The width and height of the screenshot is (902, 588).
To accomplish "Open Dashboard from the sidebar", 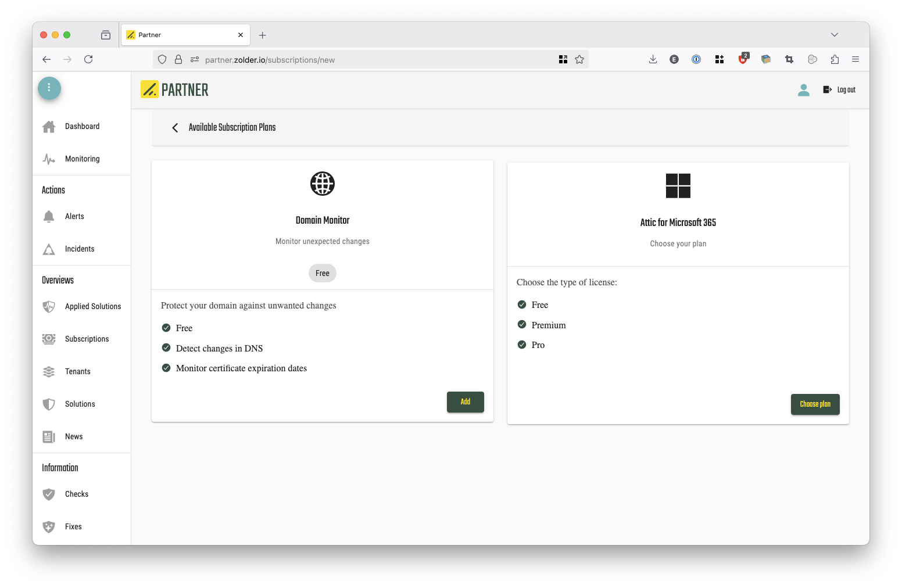I will (82, 127).
